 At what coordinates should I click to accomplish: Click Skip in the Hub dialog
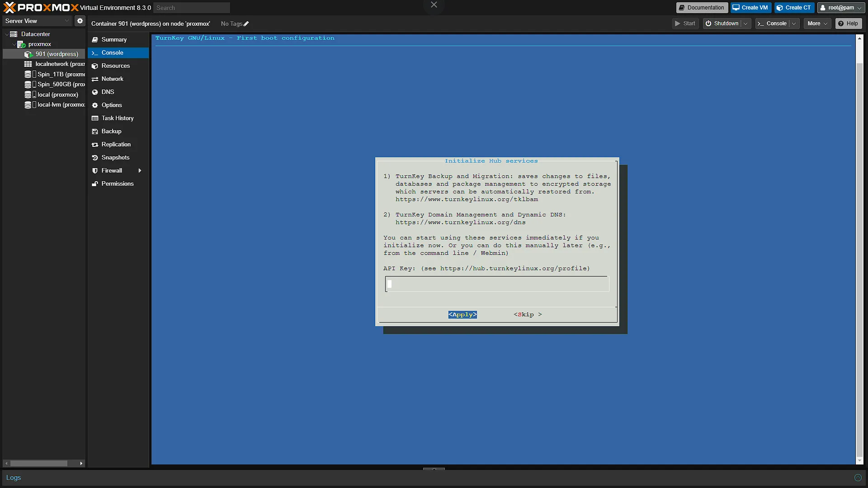[x=528, y=314]
